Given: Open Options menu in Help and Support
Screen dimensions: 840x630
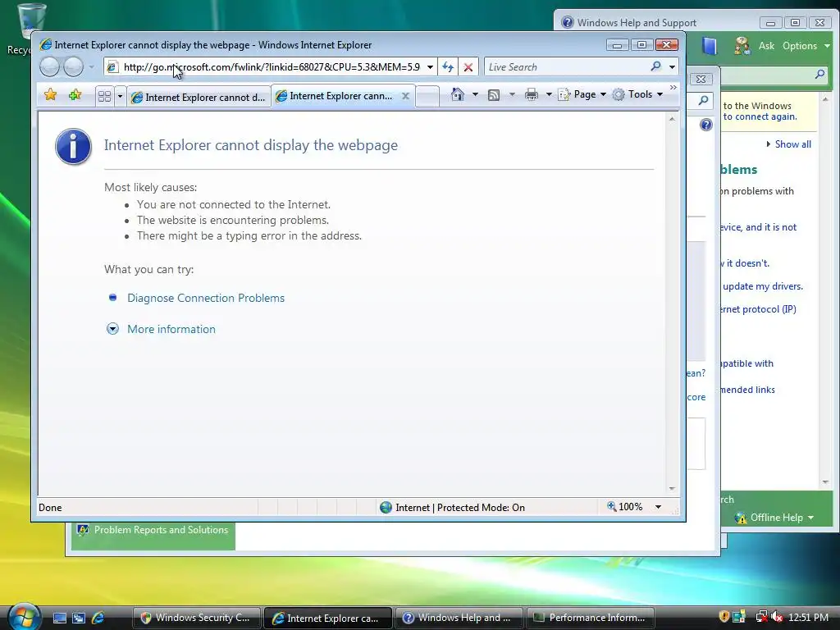Looking at the screenshot, I should pyautogui.click(x=806, y=46).
